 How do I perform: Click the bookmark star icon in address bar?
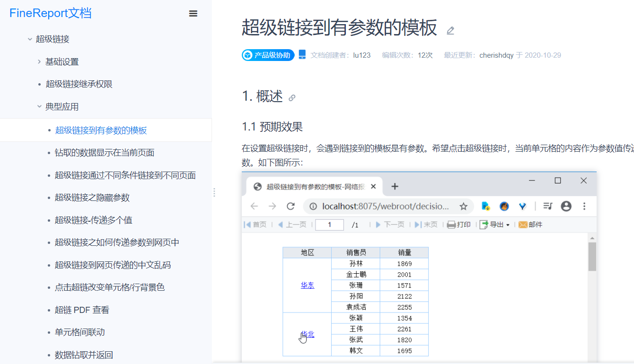[464, 206]
